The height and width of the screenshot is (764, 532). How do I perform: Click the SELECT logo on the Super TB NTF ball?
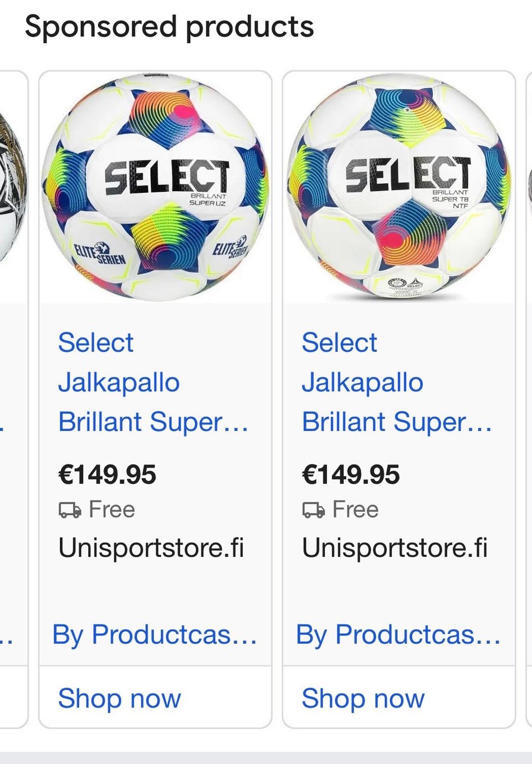click(x=408, y=173)
